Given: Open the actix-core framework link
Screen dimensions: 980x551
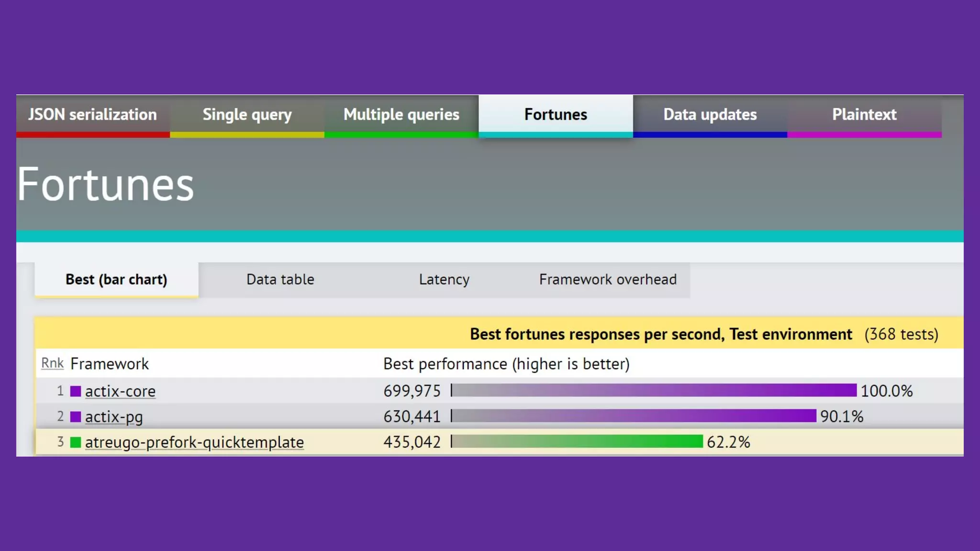Looking at the screenshot, I should [x=120, y=391].
